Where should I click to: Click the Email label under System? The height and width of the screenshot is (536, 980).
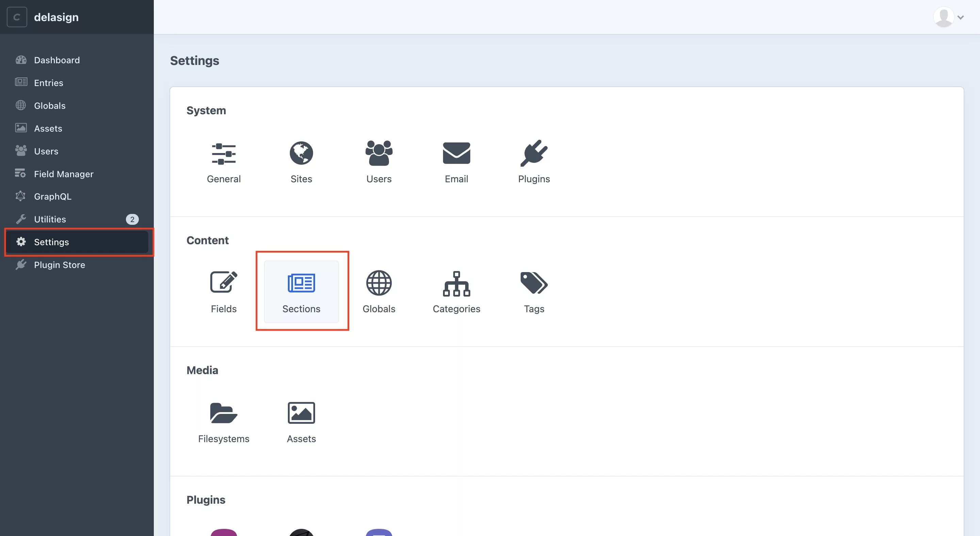[x=457, y=179]
